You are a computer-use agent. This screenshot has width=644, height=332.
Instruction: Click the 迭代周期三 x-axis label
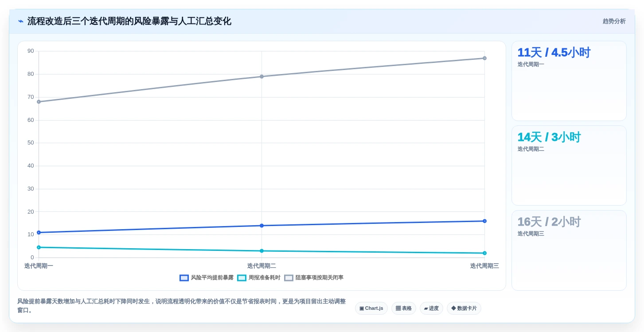(x=484, y=266)
